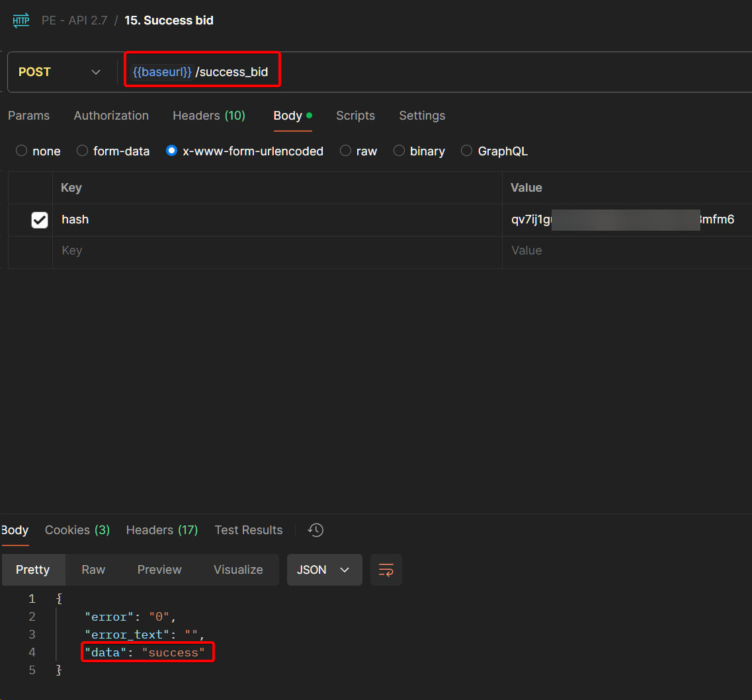The image size is (752, 700).
Task: View the Test Results tab
Action: pos(249,530)
